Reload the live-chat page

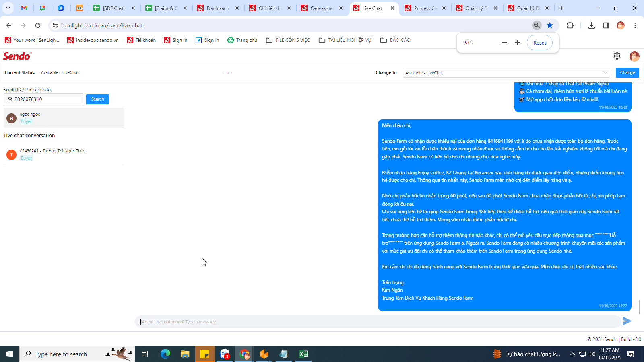click(38, 25)
